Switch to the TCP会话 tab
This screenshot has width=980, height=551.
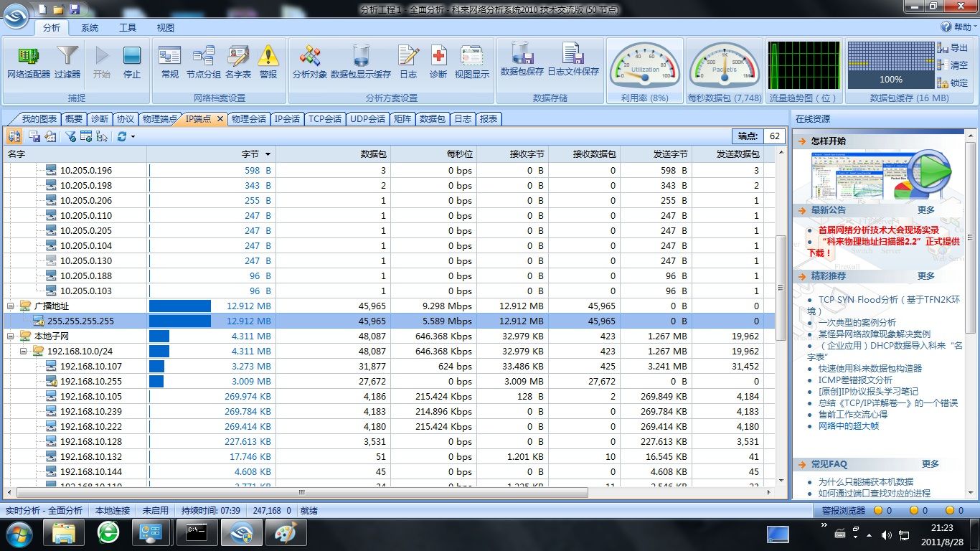click(325, 119)
